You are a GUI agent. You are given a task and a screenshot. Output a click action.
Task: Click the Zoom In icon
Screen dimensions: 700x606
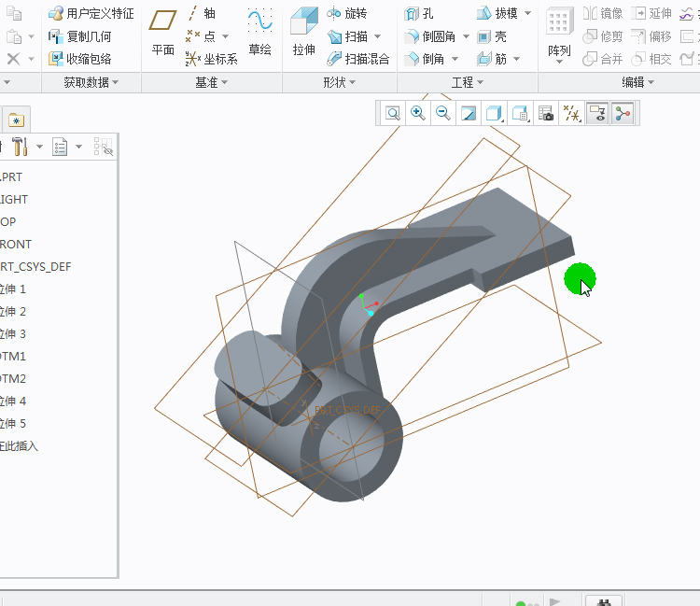pyautogui.click(x=418, y=113)
